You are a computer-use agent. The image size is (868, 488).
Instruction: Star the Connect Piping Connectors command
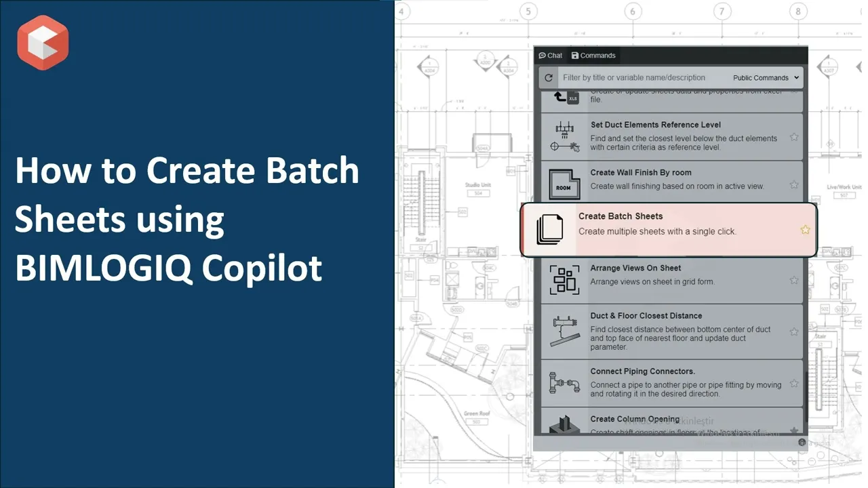(794, 383)
